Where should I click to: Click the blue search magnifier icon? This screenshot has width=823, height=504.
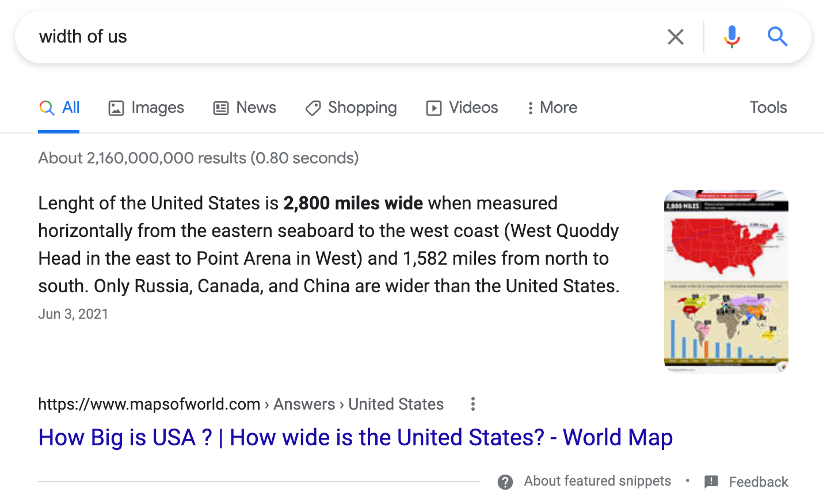777,37
